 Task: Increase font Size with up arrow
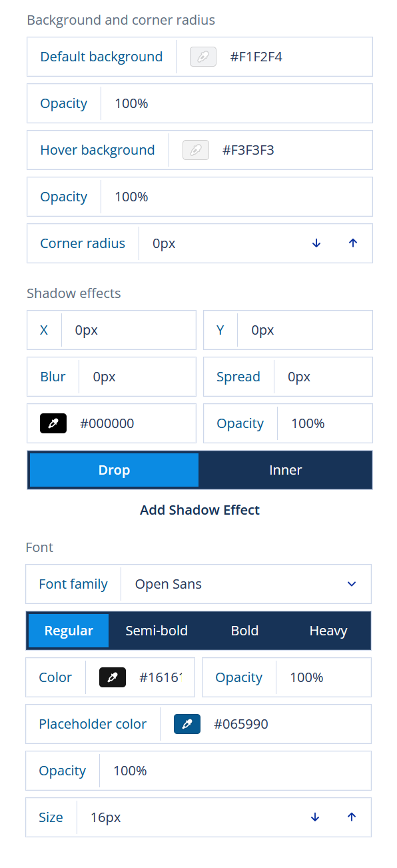point(352,817)
